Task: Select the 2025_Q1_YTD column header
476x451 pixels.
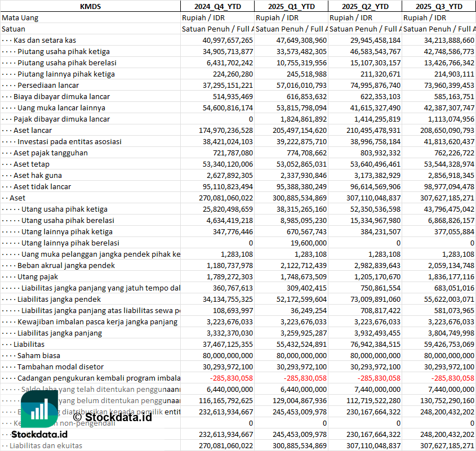Action: click(x=291, y=6)
